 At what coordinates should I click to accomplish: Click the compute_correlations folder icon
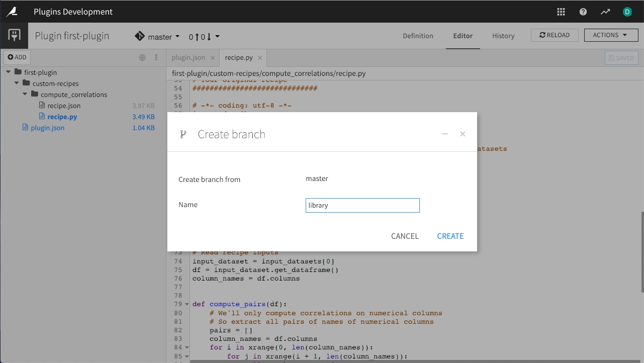pyautogui.click(x=35, y=95)
